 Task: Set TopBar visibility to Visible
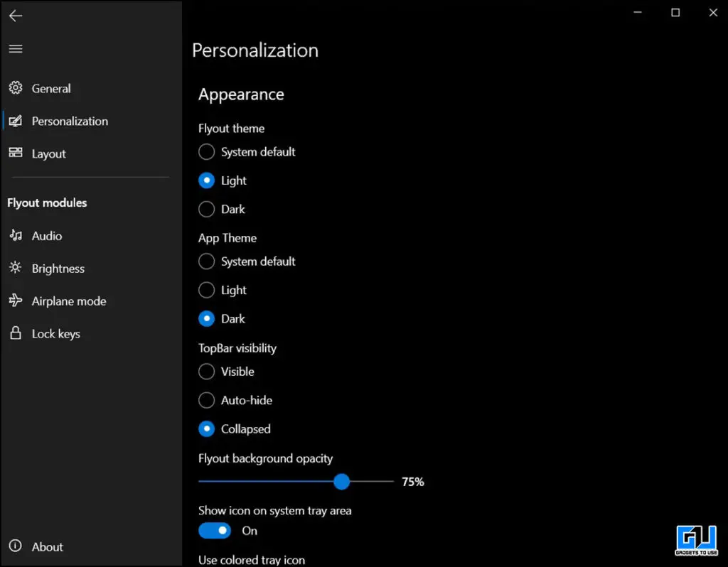pyautogui.click(x=207, y=372)
